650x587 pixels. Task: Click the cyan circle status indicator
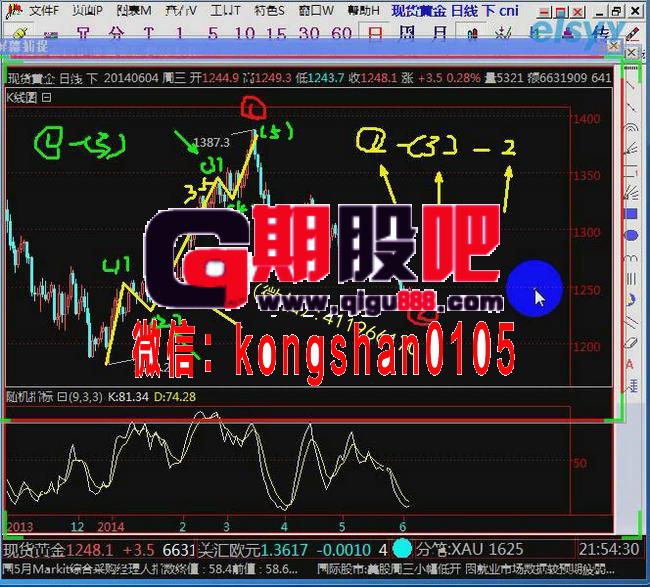[x=402, y=549]
